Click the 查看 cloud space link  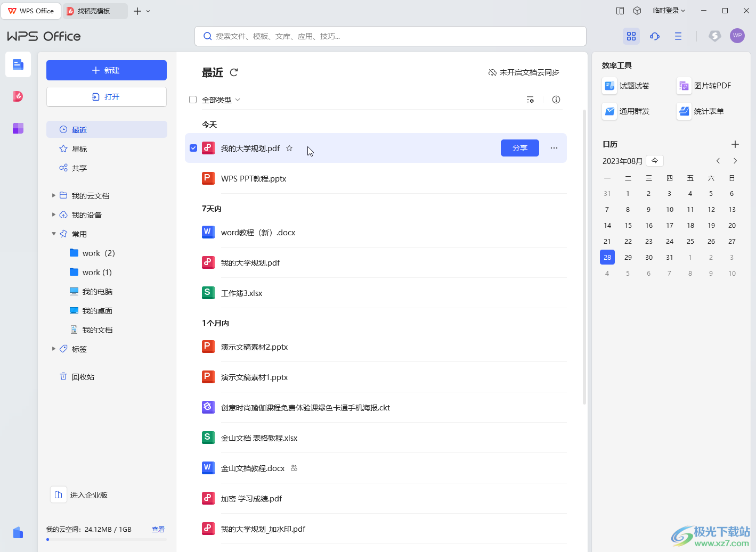click(x=158, y=530)
